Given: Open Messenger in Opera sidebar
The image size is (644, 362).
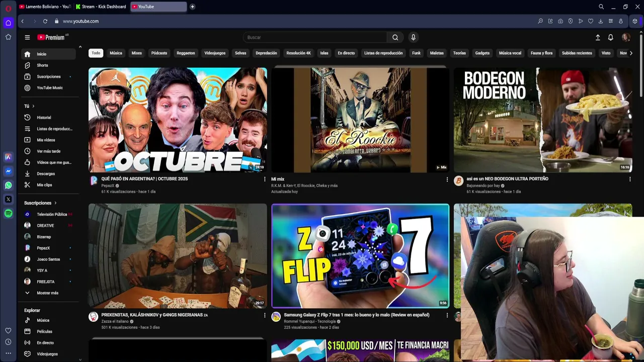Looking at the screenshot, I should (8, 171).
